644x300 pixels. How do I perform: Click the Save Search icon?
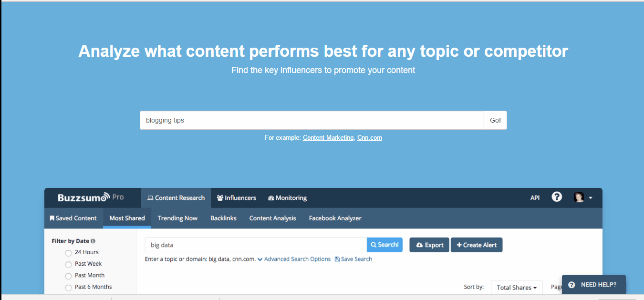(x=337, y=259)
